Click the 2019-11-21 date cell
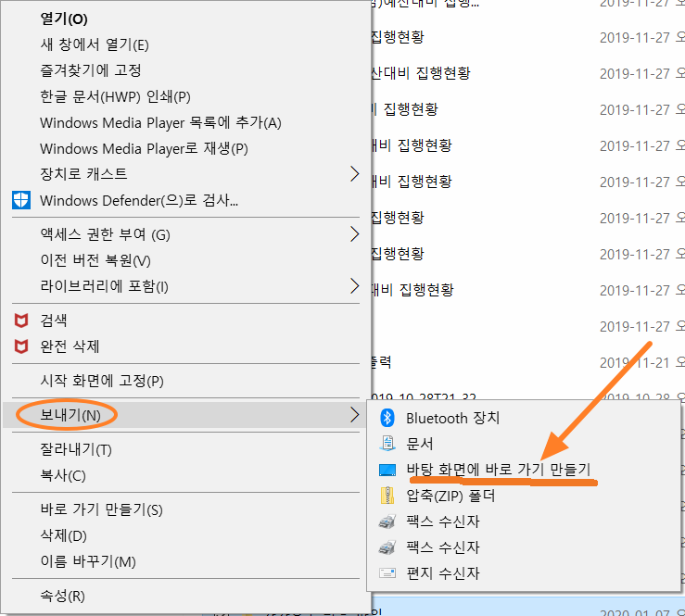The image size is (685, 616). tap(634, 362)
